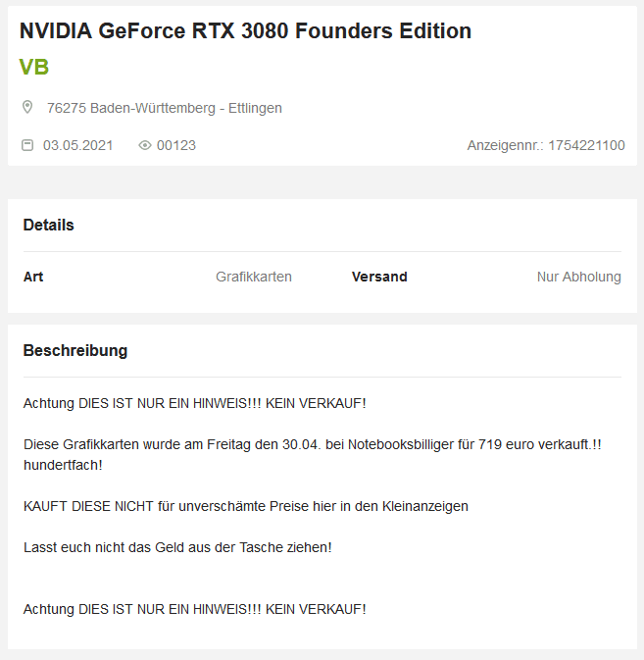Click the Notebooksbilliger 719 euro sentence
This screenshot has height=660, width=644.
(x=312, y=444)
